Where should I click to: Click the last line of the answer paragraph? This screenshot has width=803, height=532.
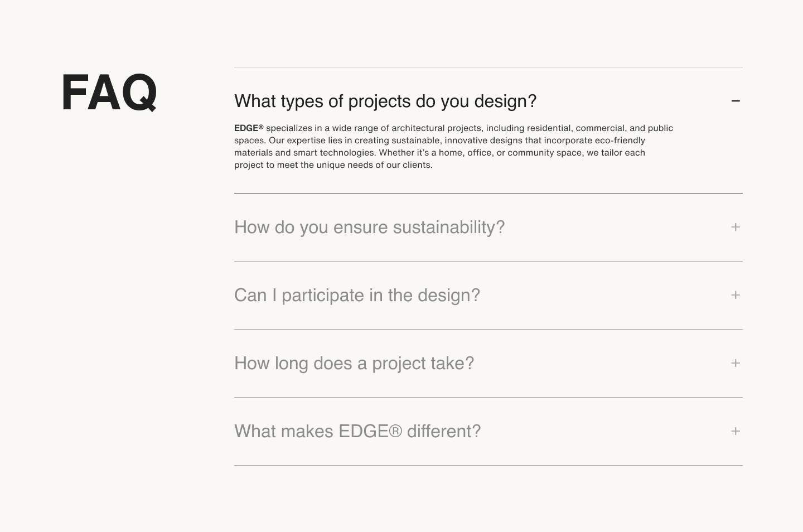coord(333,165)
